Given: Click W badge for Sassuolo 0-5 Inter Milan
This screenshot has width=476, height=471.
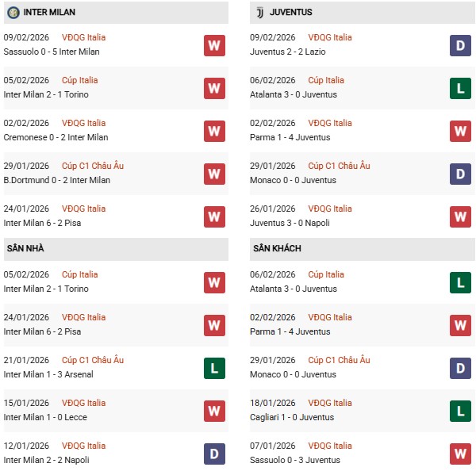Looking at the screenshot, I should [x=214, y=45].
